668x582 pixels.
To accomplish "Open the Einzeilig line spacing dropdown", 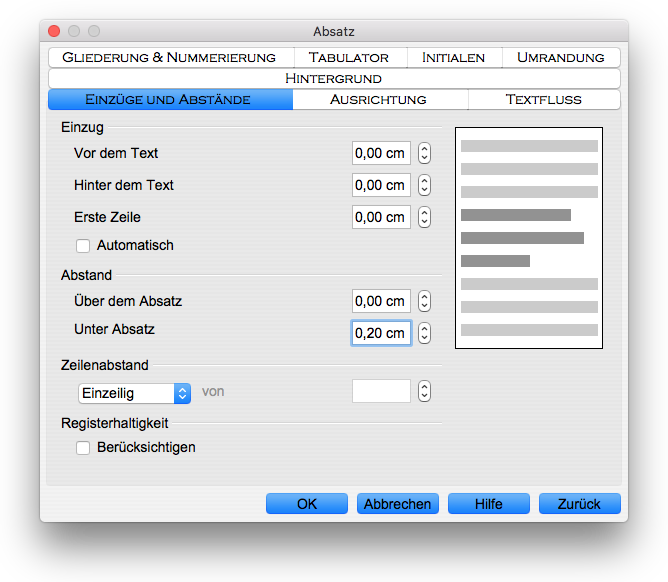I will tap(135, 393).
